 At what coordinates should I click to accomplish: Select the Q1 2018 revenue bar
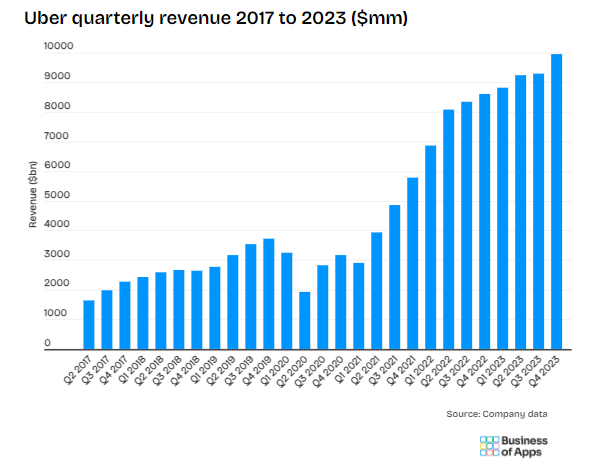[143, 313]
